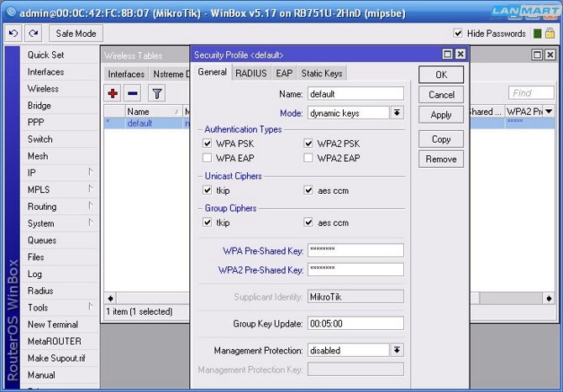This screenshot has height=392, width=563.
Task: Click the WPA2 Pr column header
Action: [524, 112]
